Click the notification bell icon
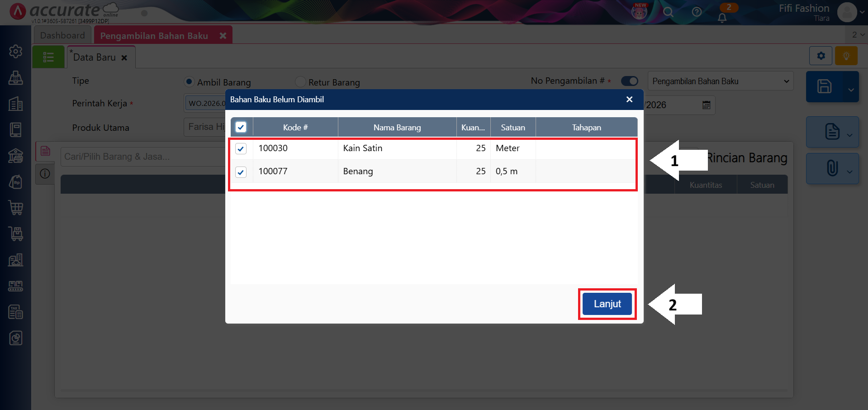This screenshot has width=868, height=410. (722, 18)
